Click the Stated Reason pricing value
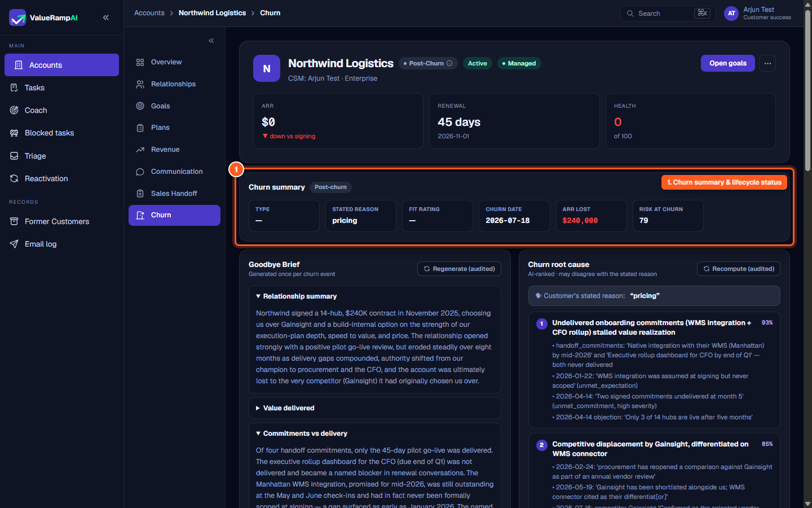This screenshot has height=508, width=812. pos(345,221)
